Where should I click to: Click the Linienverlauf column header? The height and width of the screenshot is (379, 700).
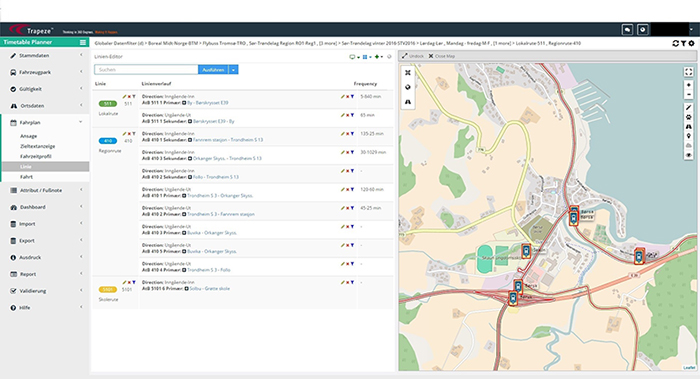pyautogui.click(x=156, y=84)
